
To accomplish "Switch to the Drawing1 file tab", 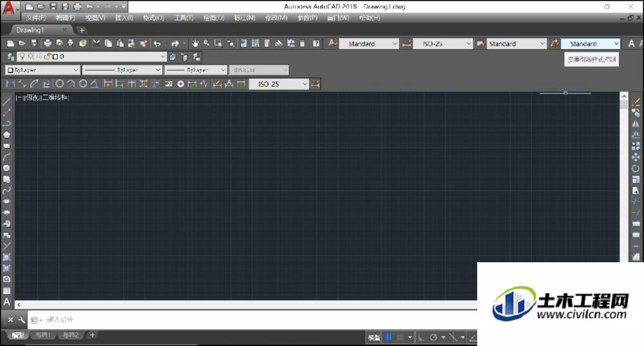I will coord(40,30).
